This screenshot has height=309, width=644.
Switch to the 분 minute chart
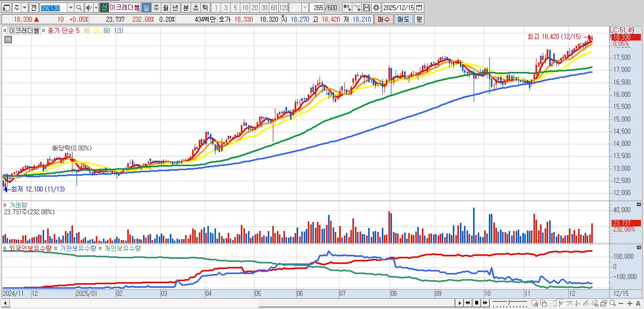coord(186,8)
